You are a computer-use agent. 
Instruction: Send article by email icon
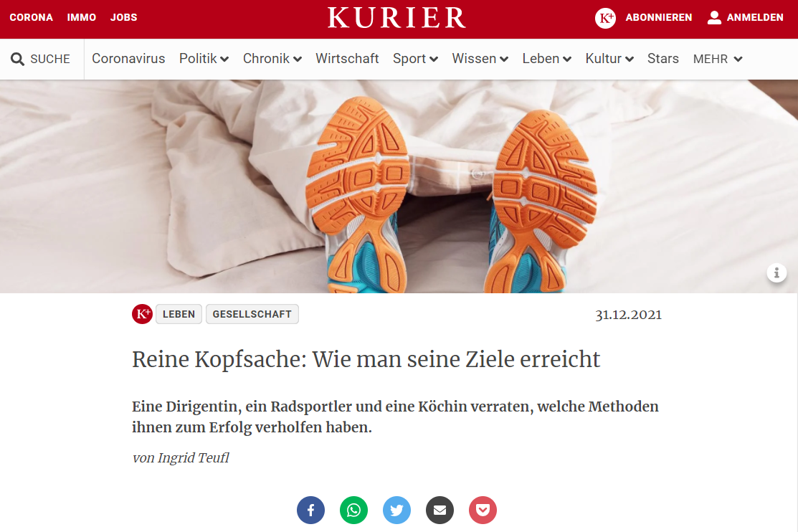tap(440, 510)
